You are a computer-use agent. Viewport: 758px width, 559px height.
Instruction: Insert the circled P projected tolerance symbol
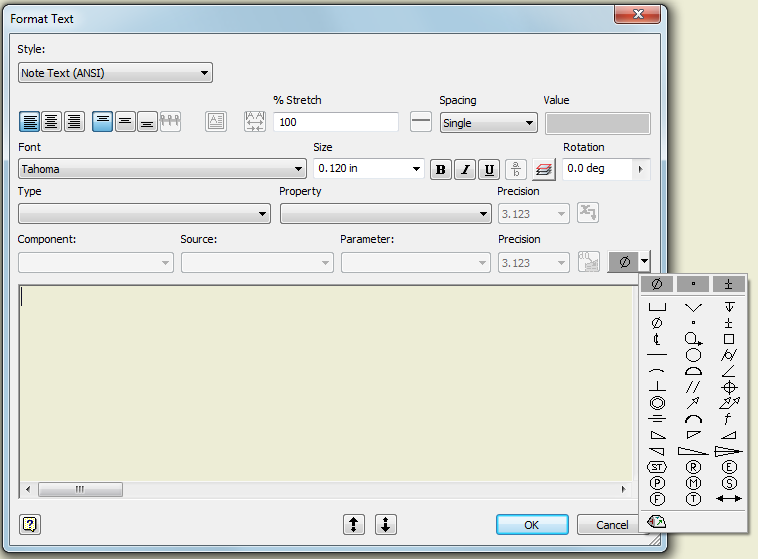click(657, 483)
